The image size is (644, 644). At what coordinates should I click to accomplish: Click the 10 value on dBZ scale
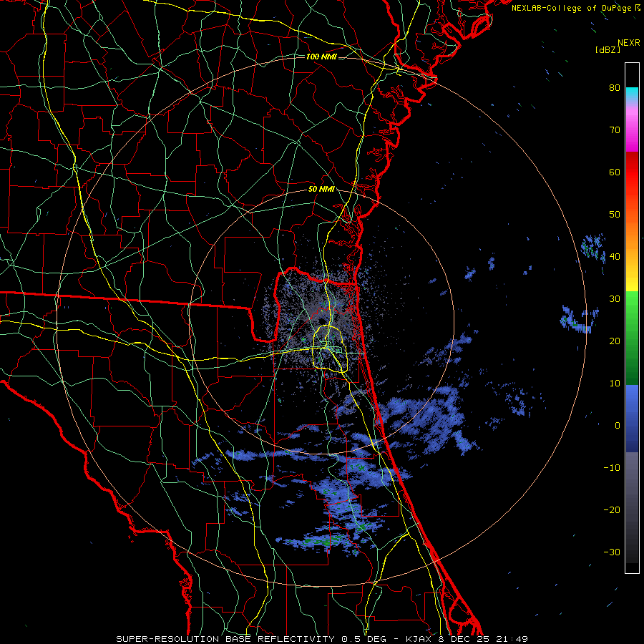[615, 384]
